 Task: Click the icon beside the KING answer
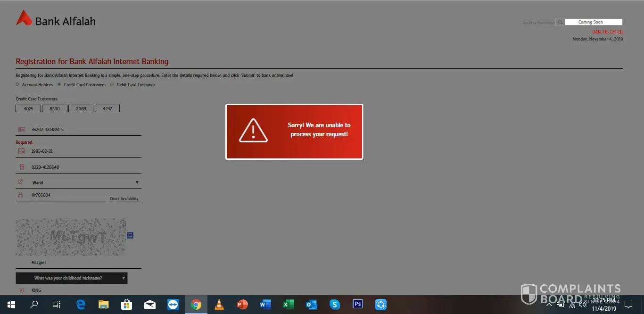click(x=21, y=290)
